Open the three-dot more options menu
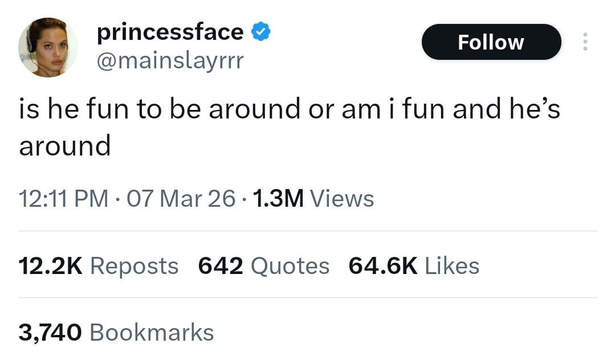The image size is (615, 364). [584, 42]
